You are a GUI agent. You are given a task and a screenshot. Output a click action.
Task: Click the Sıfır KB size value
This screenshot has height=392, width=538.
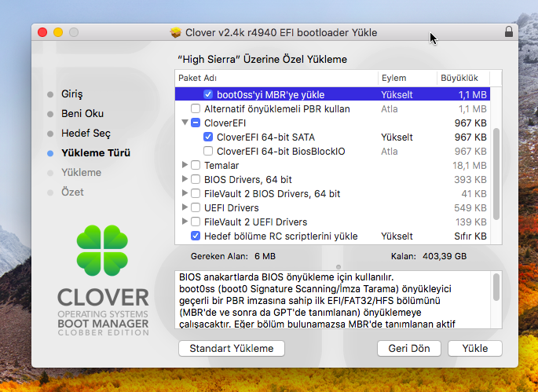(470, 236)
